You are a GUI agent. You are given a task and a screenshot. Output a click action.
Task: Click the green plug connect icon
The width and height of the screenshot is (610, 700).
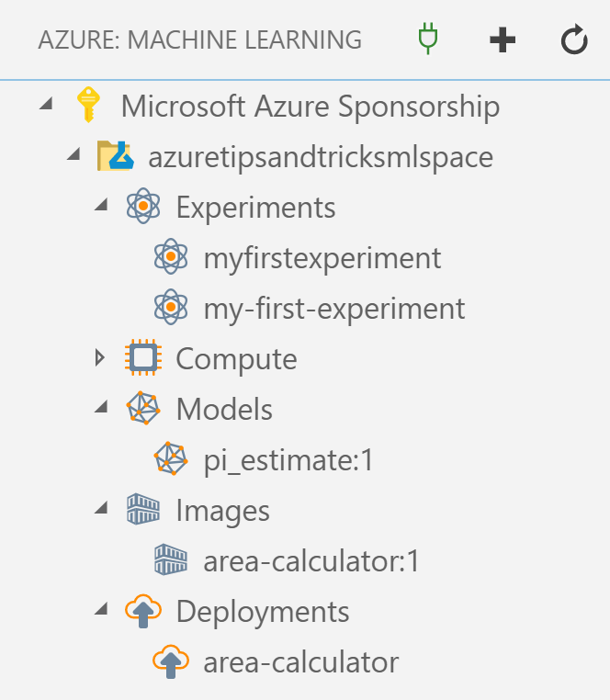(428, 40)
